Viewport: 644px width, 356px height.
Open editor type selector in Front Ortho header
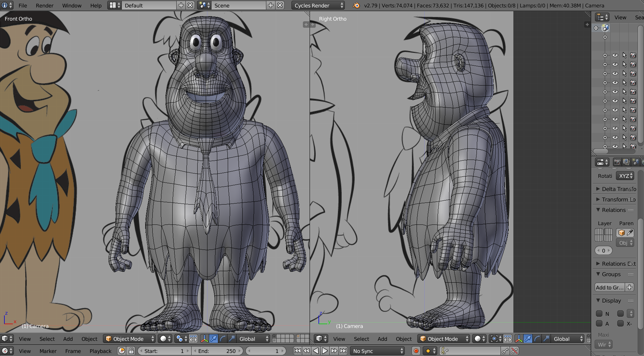coord(7,339)
